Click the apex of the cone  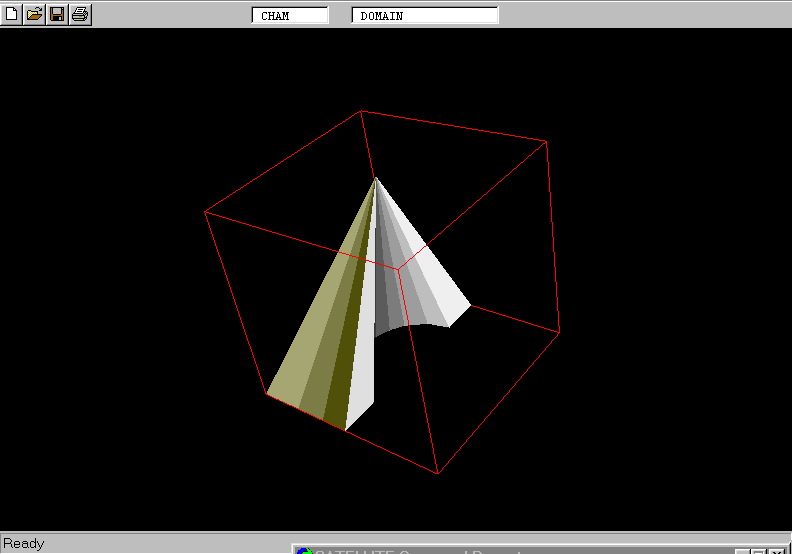376,179
